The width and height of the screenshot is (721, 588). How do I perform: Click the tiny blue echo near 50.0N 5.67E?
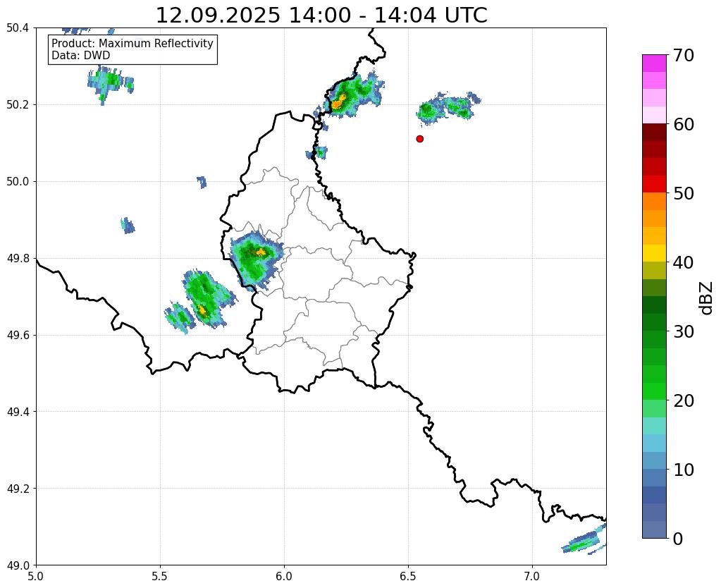(202, 182)
